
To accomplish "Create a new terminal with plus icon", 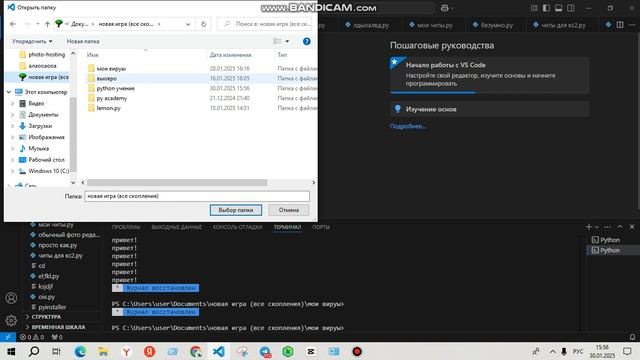I will (589, 227).
